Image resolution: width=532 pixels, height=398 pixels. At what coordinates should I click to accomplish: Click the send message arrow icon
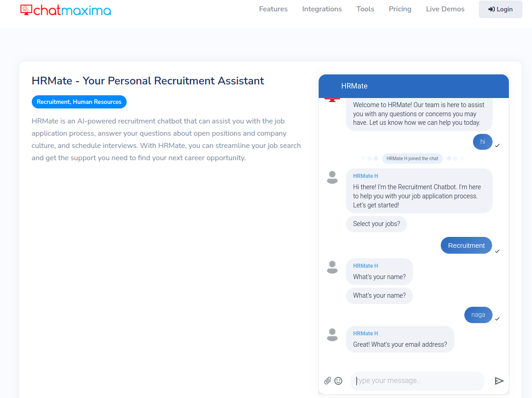pos(500,381)
